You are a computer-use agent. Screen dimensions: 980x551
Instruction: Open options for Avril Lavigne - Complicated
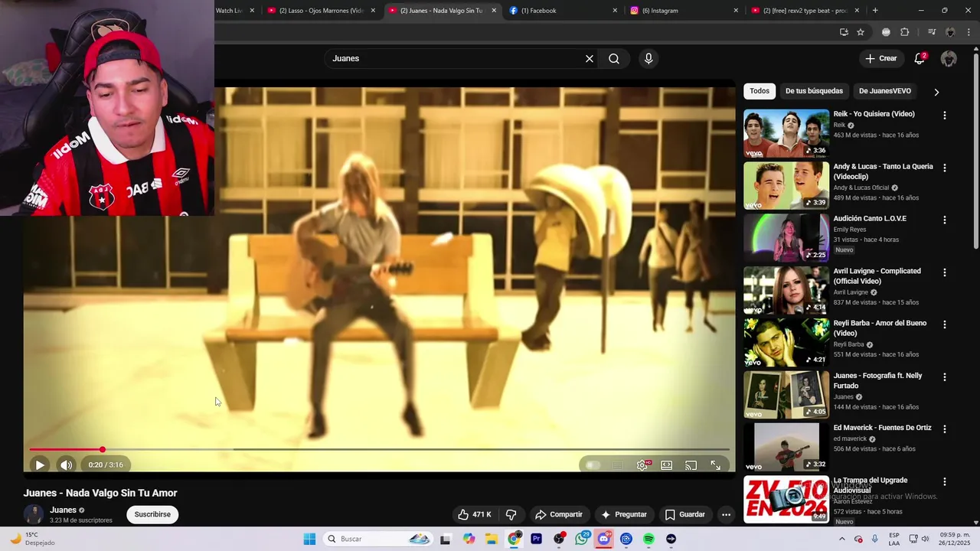944,272
